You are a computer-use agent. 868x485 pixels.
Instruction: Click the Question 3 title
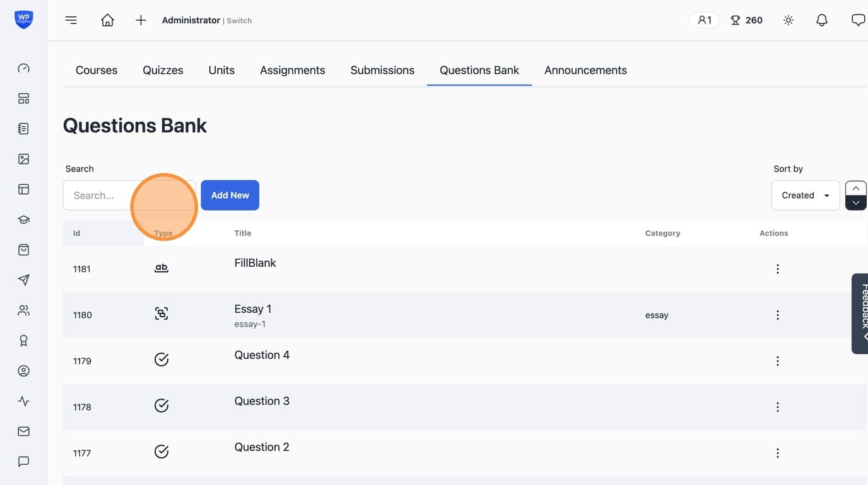point(262,401)
